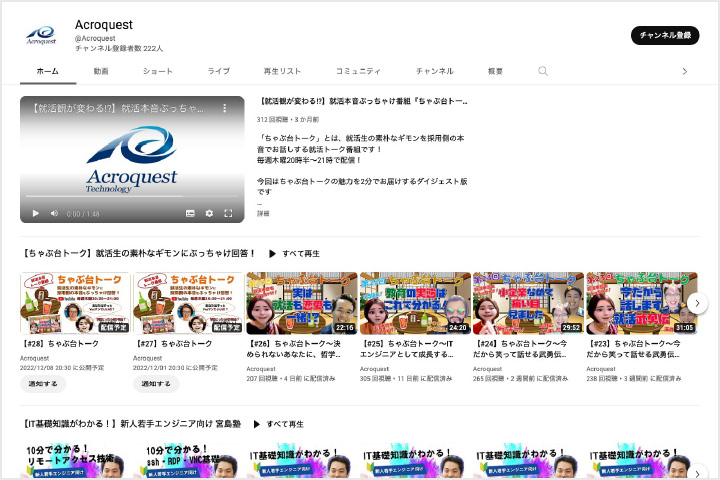The image size is (720, 480).
Task: Open the player settings gear
Action: 209,214
